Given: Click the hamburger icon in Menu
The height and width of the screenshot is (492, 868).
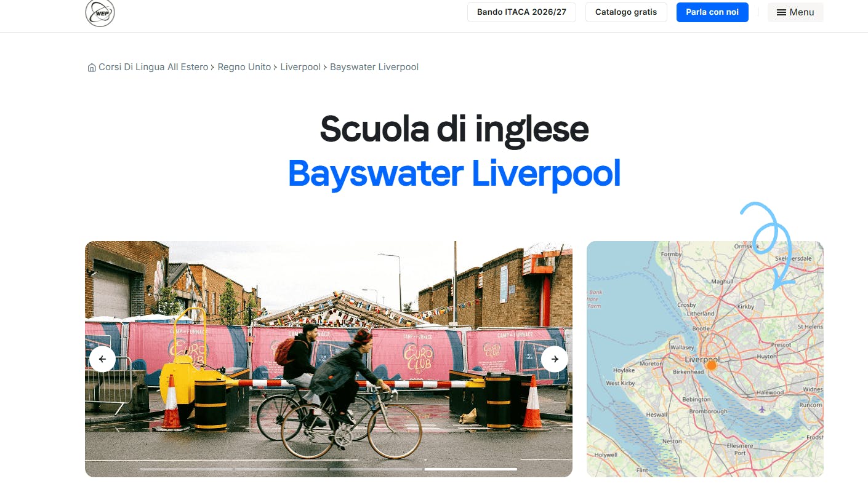Looking at the screenshot, I should [x=781, y=12].
